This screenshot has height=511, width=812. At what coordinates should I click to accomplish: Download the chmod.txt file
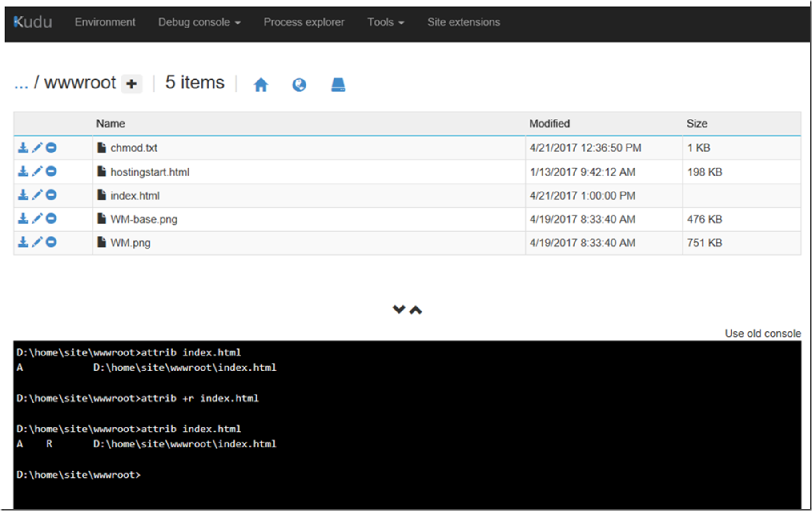pyautogui.click(x=23, y=148)
